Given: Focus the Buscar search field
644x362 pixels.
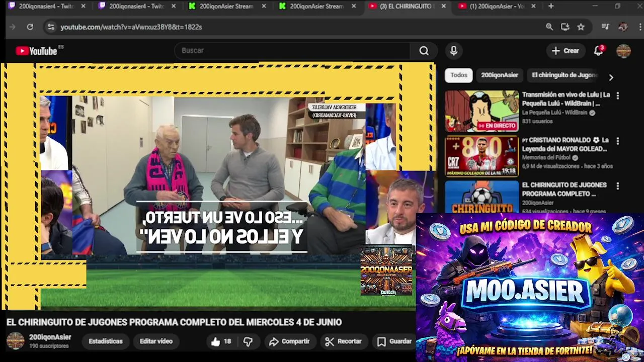Looking at the screenshot, I should [292, 51].
